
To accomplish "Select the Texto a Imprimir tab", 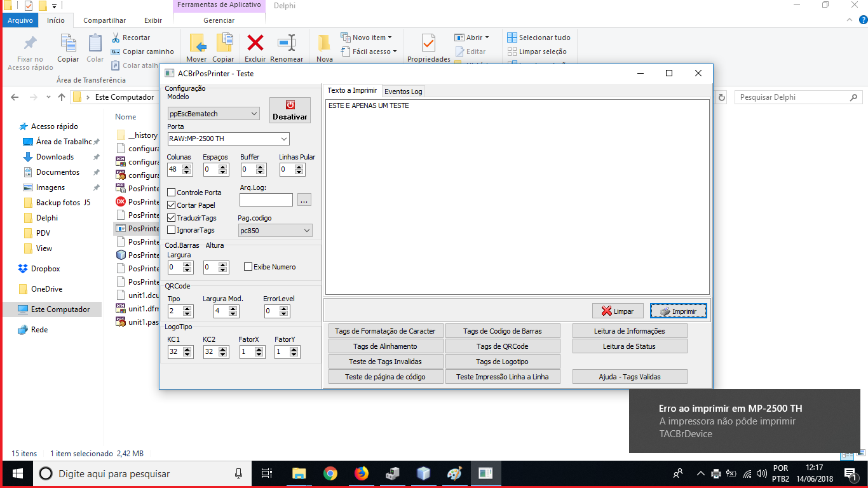I will (x=352, y=91).
